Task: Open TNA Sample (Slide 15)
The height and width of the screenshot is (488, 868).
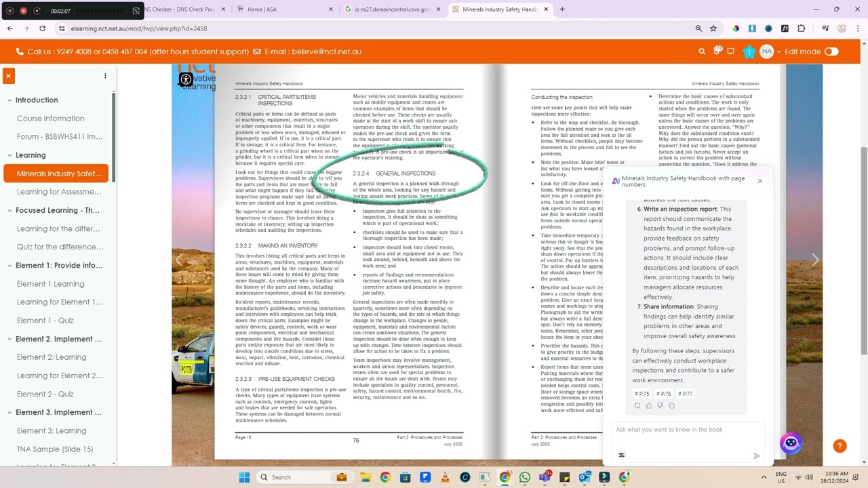Action: [x=55, y=449]
